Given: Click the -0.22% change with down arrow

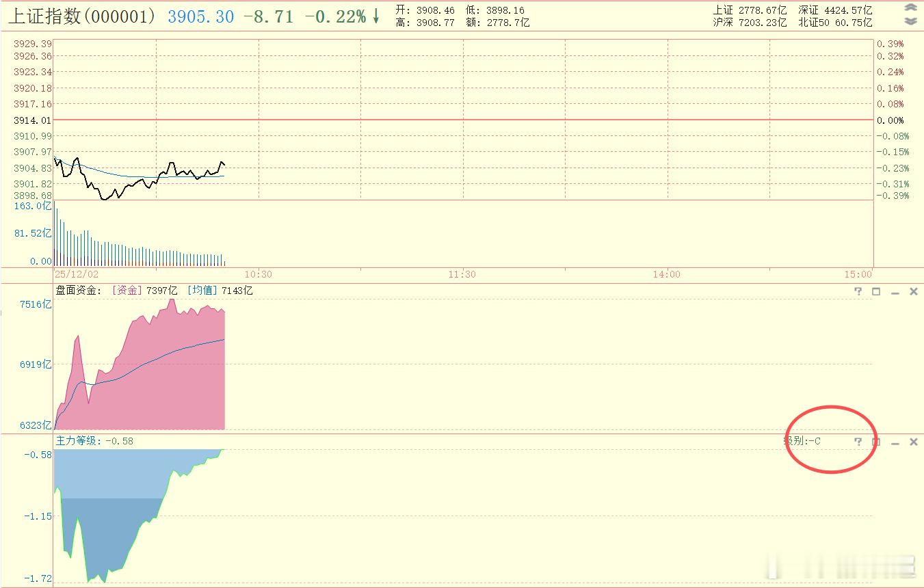Looking at the screenshot, I should click(342, 17).
